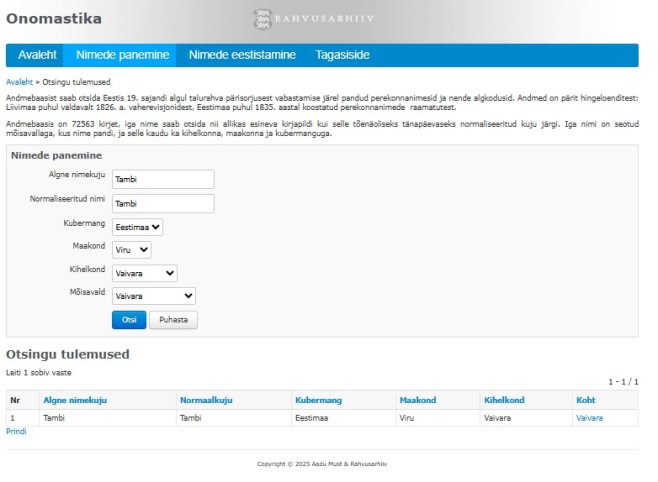Viewport: 658px width, 482px height.
Task: Open the Mõisavald dropdown
Action: point(153,296)
